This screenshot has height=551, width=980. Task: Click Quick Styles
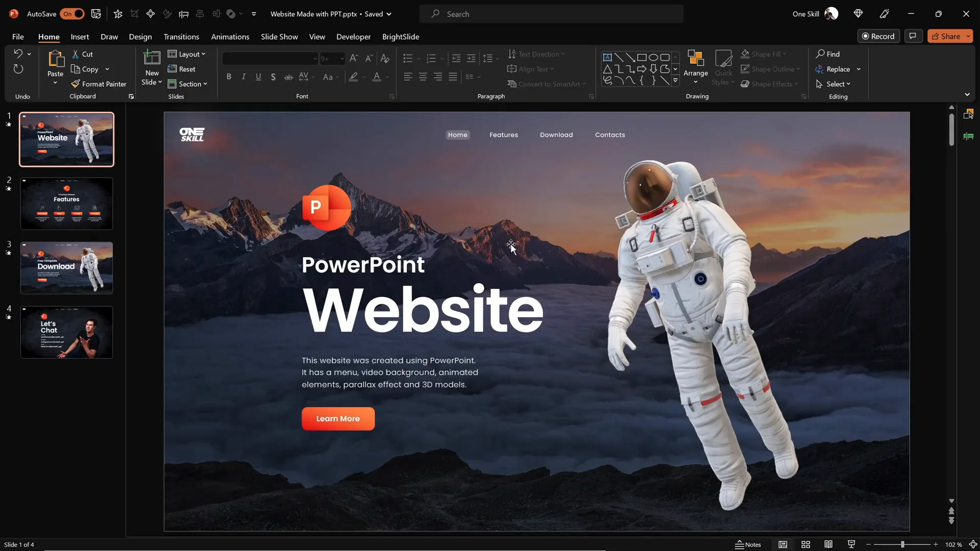[723, 68]
